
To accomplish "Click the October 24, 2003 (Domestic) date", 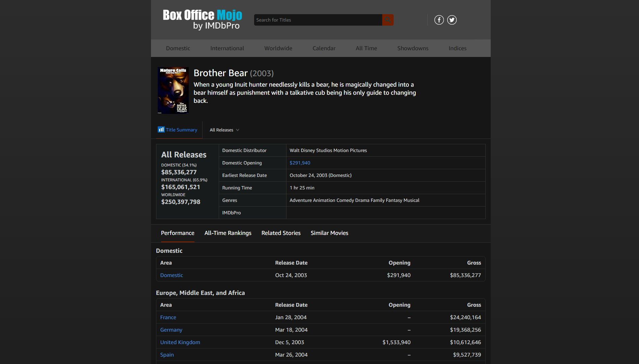I will 321,175.
